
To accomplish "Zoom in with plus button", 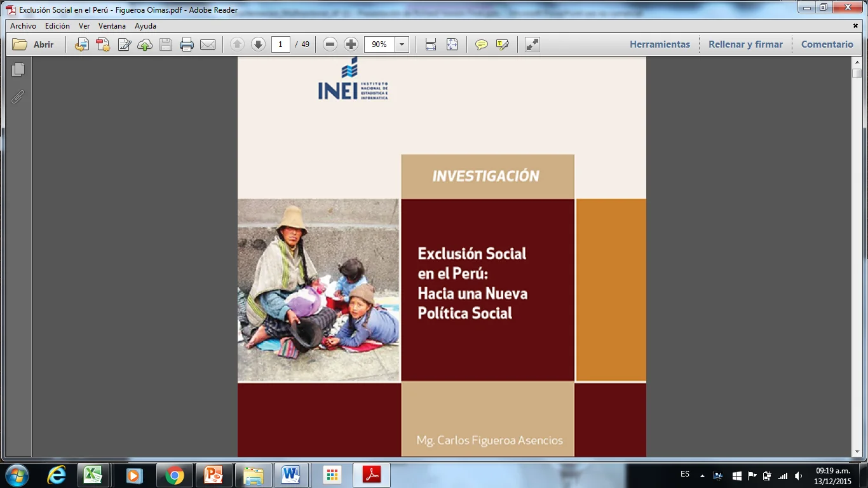I will coord(351,44).
